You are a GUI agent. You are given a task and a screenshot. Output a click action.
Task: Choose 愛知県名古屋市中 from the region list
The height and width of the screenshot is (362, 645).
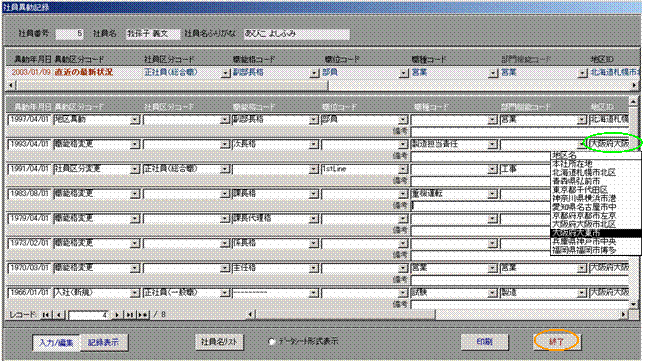point(596,207)
